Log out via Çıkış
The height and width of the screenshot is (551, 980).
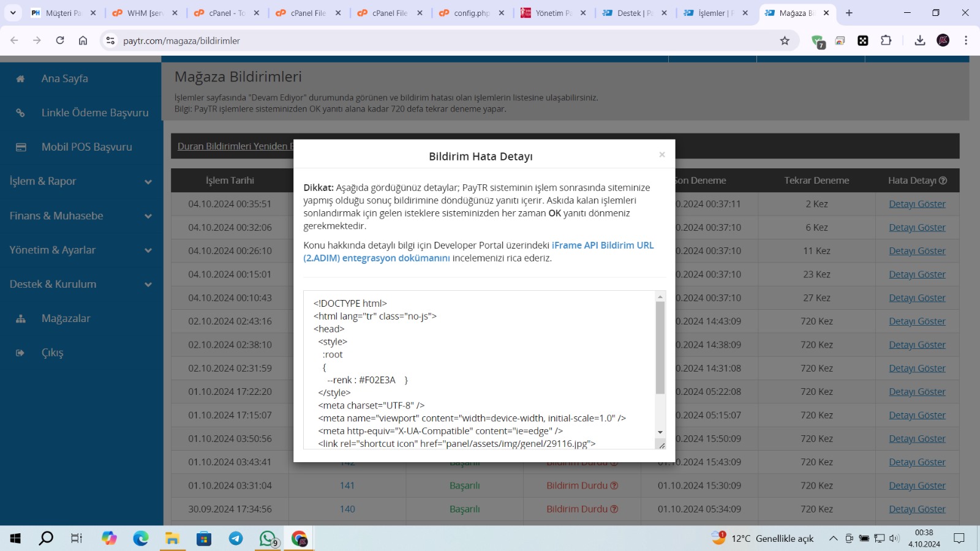[x=53, y=353]
